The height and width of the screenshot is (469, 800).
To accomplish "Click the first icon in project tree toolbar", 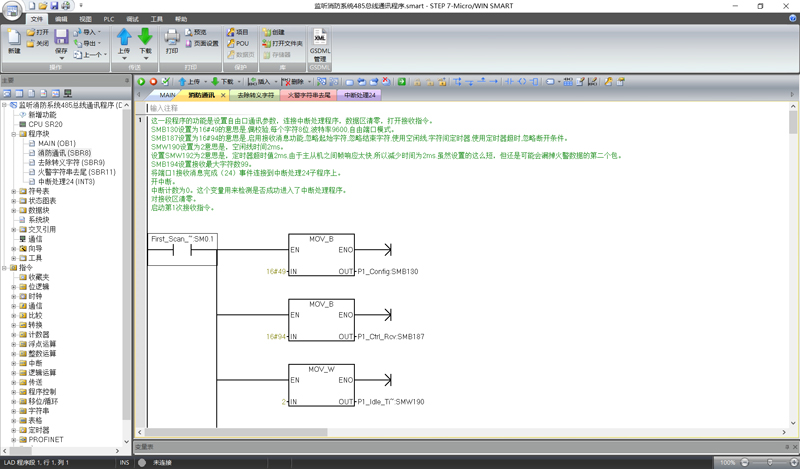I will (7, 93).
